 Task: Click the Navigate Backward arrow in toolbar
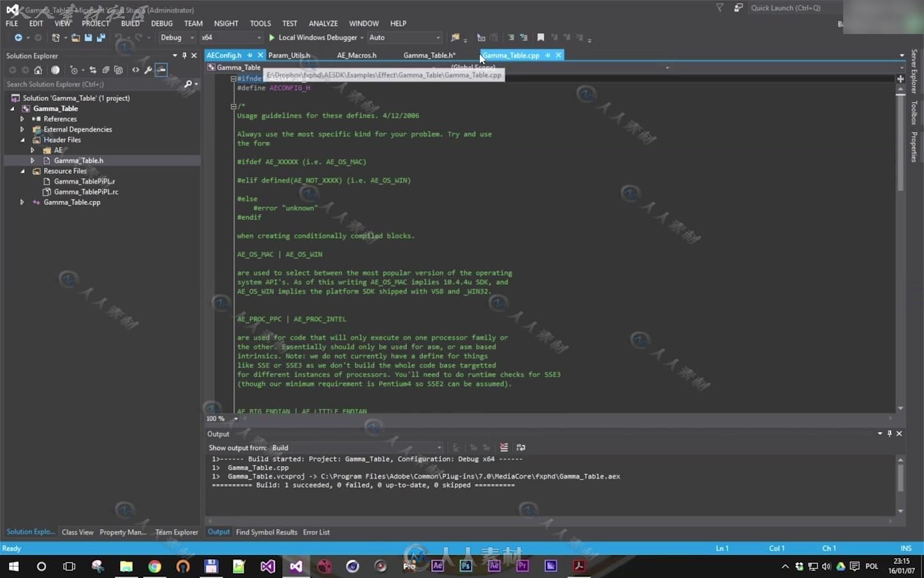(18, 38)
